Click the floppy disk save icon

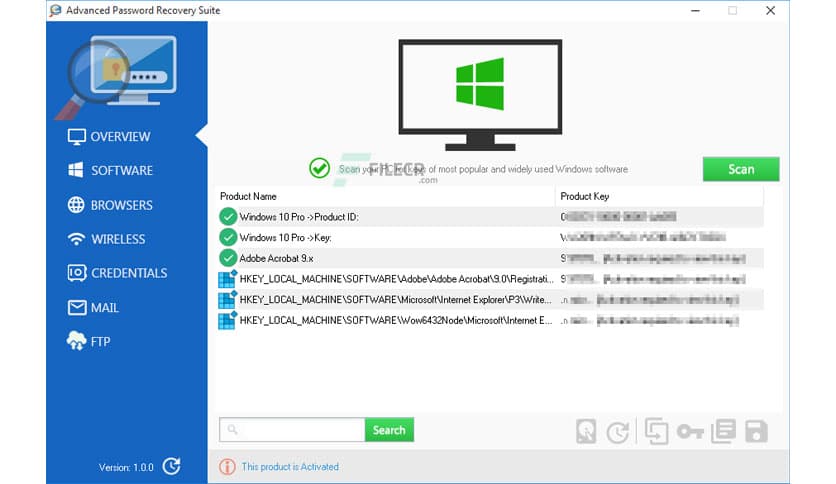[756, 431]
